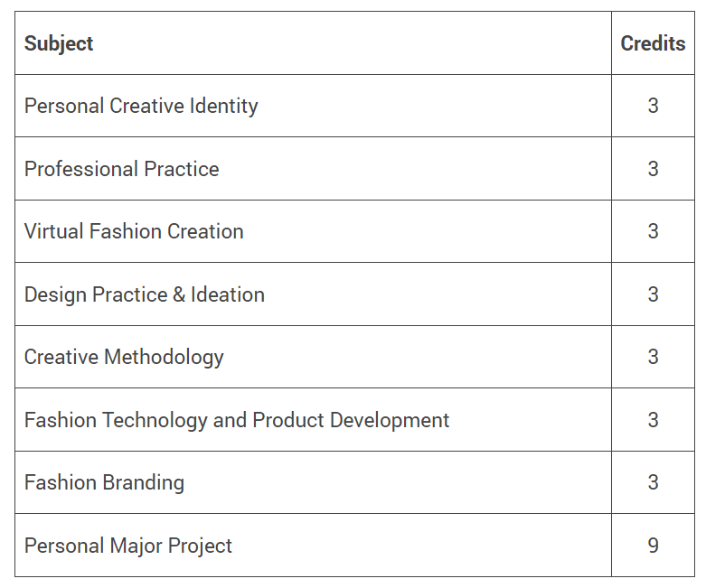Select the Personal Creative Identity row
This screenshot has height=588, width=706.
tap(354, 106)
